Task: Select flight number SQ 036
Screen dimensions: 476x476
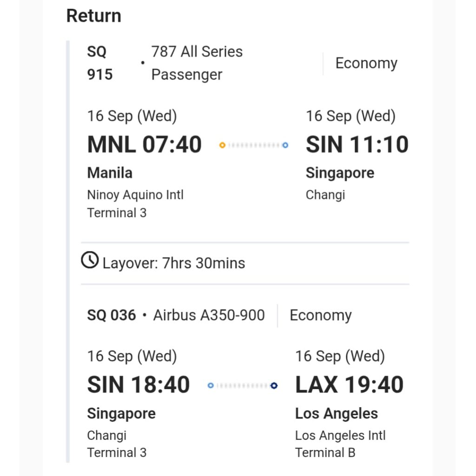Action: [x=112, y=316]
